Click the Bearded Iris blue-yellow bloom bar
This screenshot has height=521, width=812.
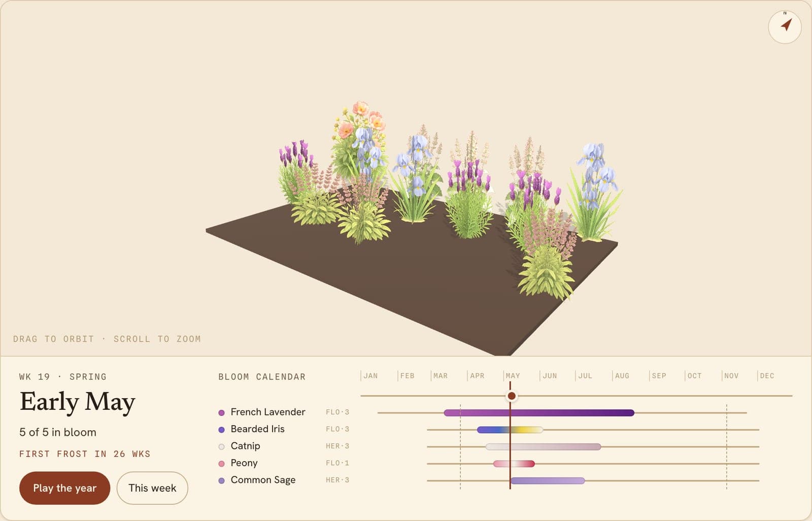pyautogui.click(x=510, y=430)
